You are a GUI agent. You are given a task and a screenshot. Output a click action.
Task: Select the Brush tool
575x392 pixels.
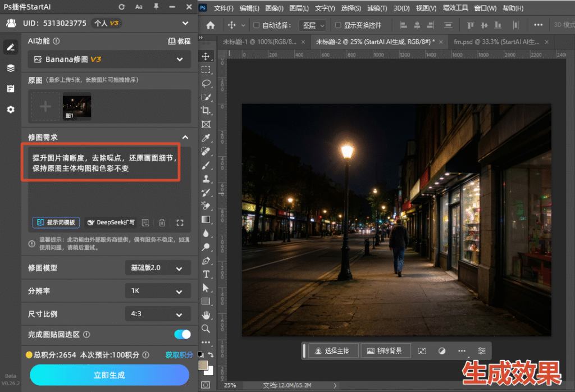[x=206, y=165]
